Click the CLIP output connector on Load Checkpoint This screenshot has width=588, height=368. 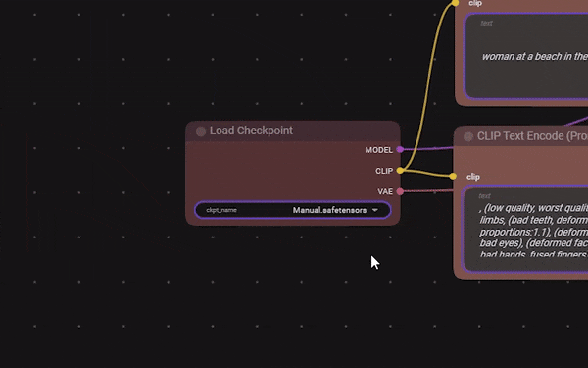pyautogui.click(x=400, y=171)
